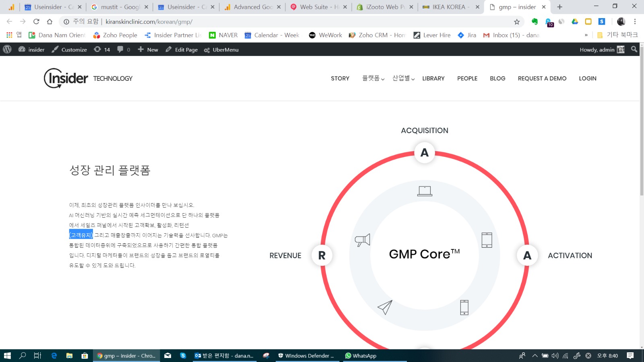
Task: Switch to the IKEA KOREA tab
Action: (448, 7)
